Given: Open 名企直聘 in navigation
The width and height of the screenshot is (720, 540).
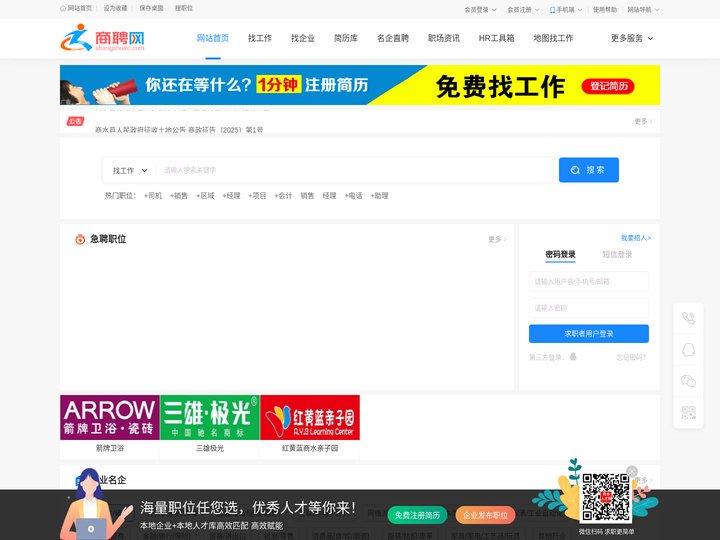Looking at the screenshot, I should coord(393,38).
